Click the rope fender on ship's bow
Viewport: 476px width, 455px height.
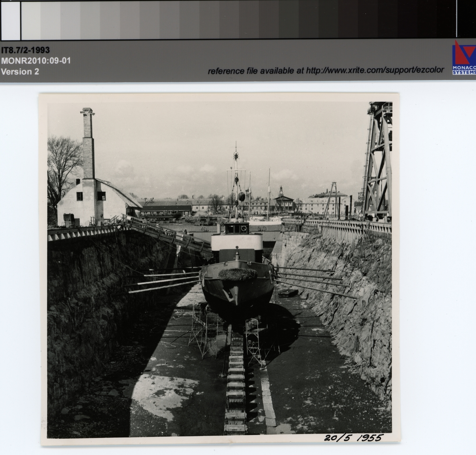(x=238, y=274)
